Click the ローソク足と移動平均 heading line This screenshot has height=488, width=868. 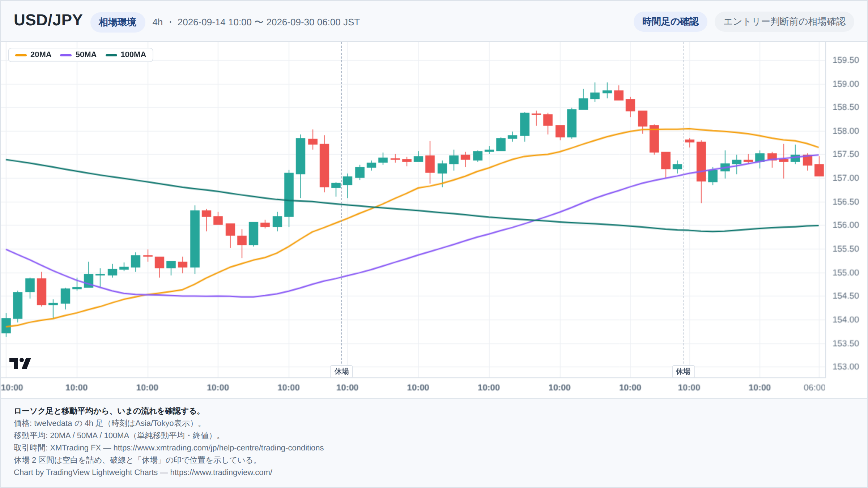click(x=108, y=411)
